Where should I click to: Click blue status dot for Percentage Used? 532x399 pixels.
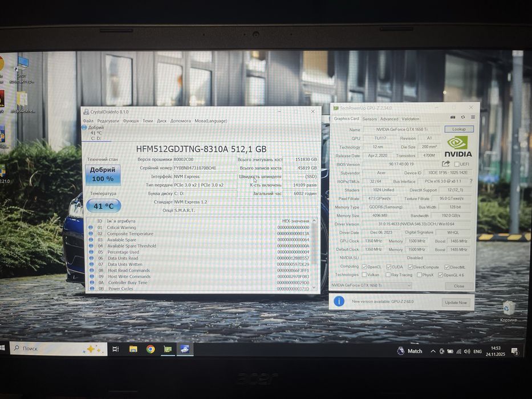point(91,252)
